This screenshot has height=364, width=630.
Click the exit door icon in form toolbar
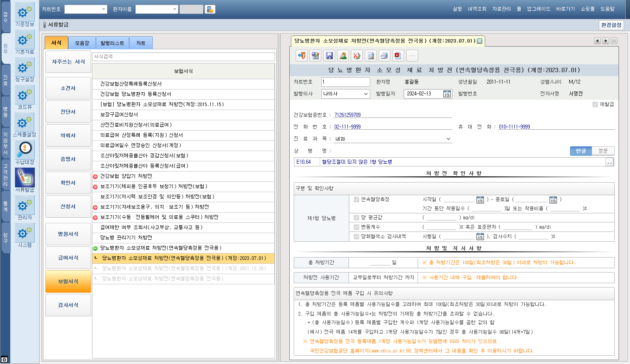click(302, 56)
